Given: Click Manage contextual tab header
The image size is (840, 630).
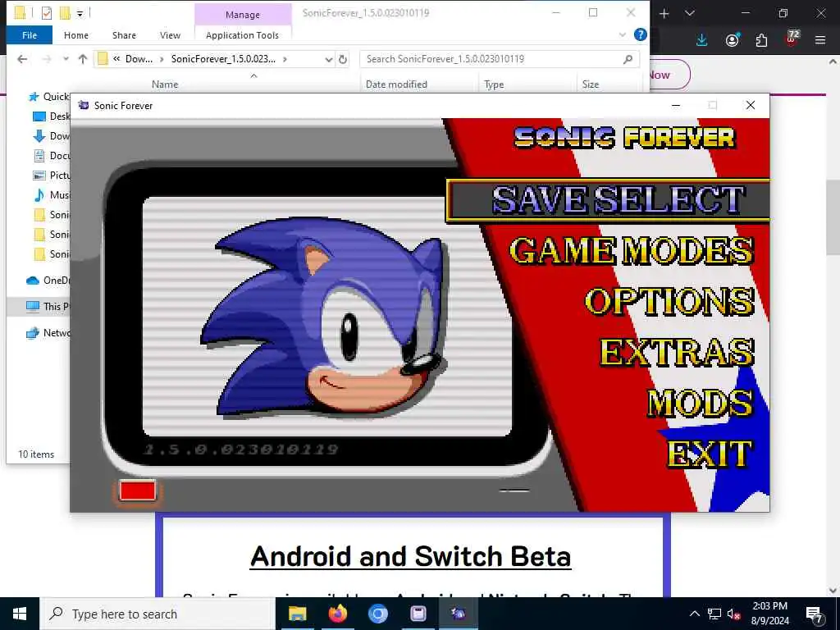Looking at the screenshot, I should [x=243, y=15].
